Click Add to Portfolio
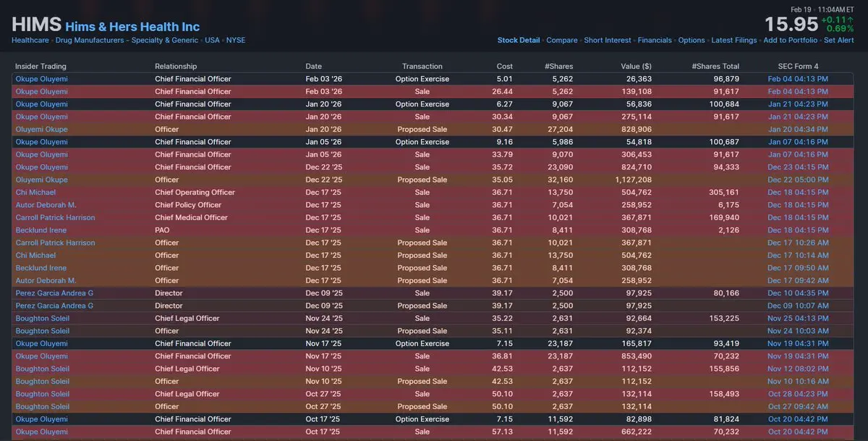This screenshot has height=441, width=868. pos(791,41)
